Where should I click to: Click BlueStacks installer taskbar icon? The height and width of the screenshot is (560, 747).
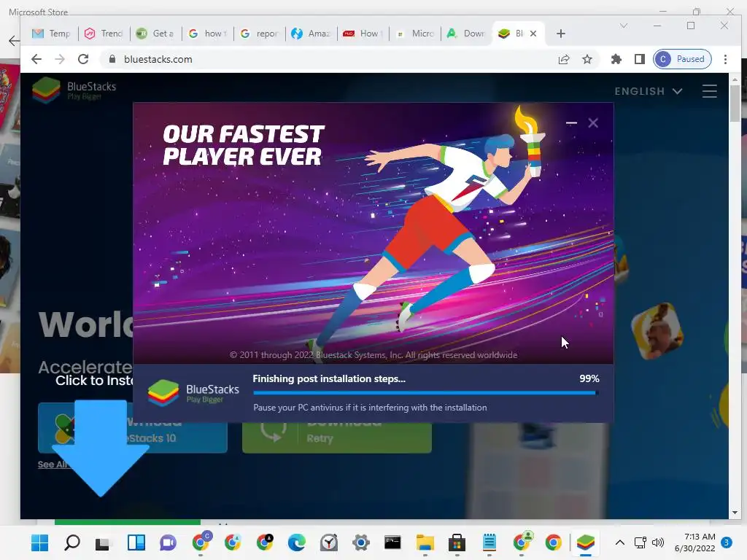[586, 542]
